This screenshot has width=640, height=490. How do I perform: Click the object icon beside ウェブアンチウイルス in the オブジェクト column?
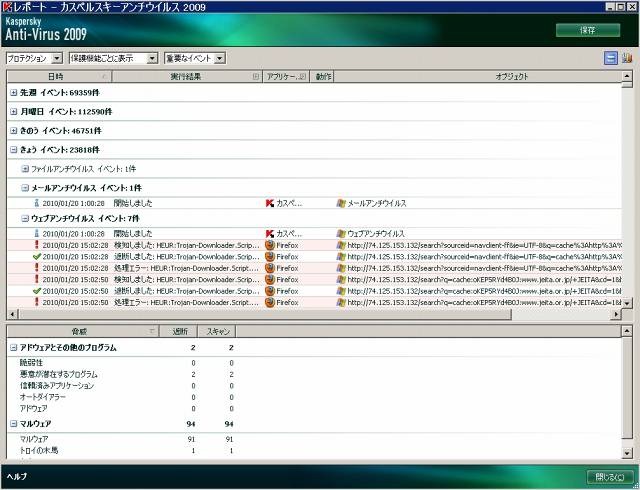341,234
